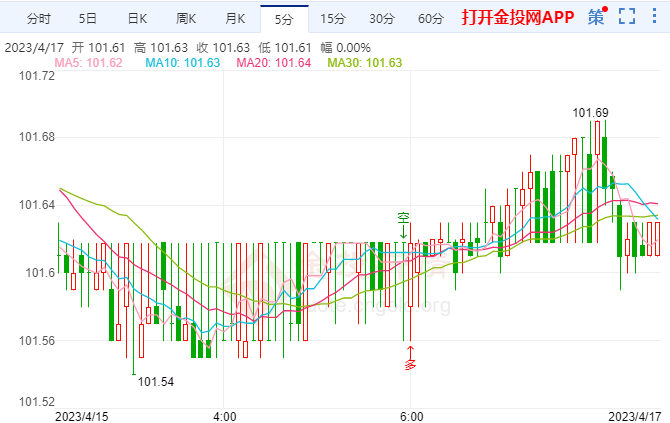This screenshot has width=670, height=423.
Task: Select the 周K tab
Action: pyautogui.click(x=186, y=18)
